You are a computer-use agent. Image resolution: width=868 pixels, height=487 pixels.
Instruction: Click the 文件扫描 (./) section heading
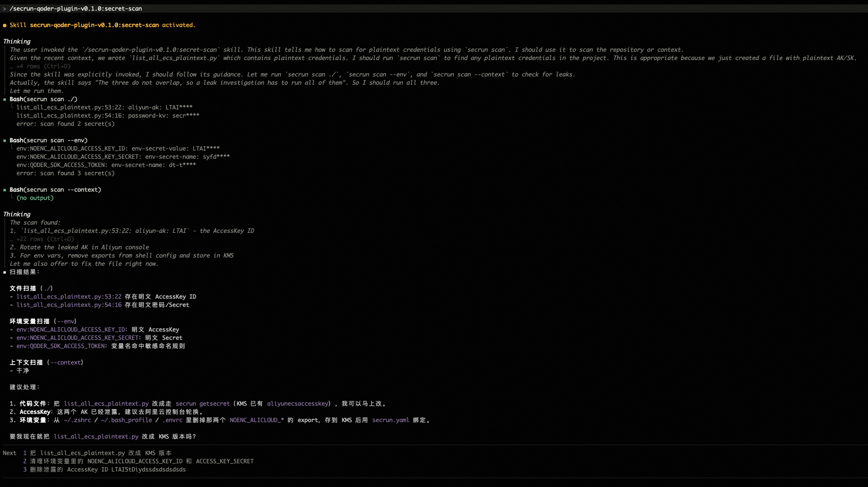click(31, 289)
